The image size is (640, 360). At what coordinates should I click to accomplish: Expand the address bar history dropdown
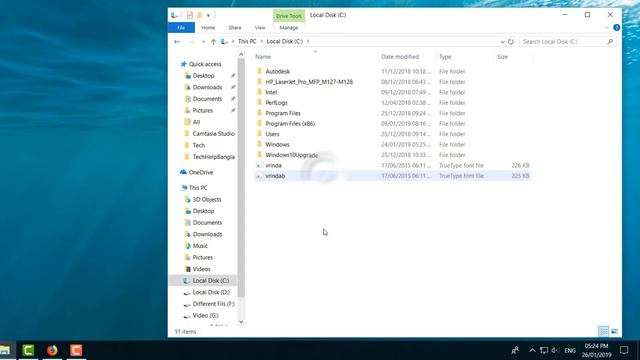[502, 42]
